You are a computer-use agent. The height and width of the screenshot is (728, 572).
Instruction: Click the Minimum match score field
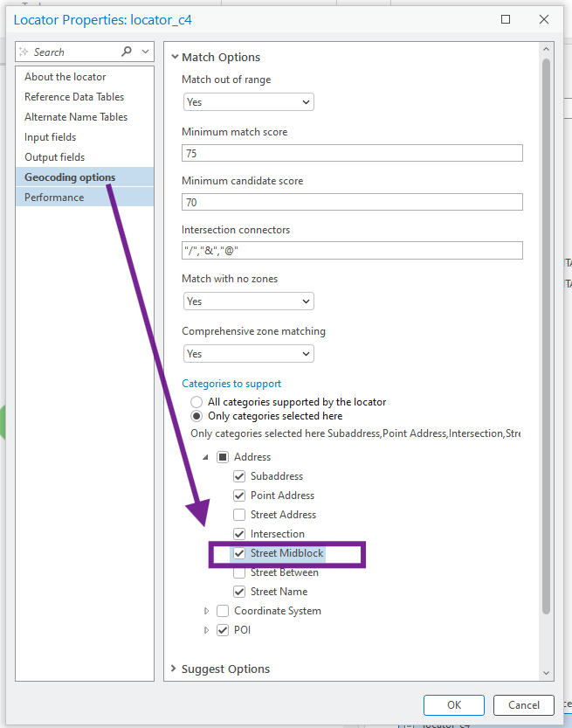point(352,153)
